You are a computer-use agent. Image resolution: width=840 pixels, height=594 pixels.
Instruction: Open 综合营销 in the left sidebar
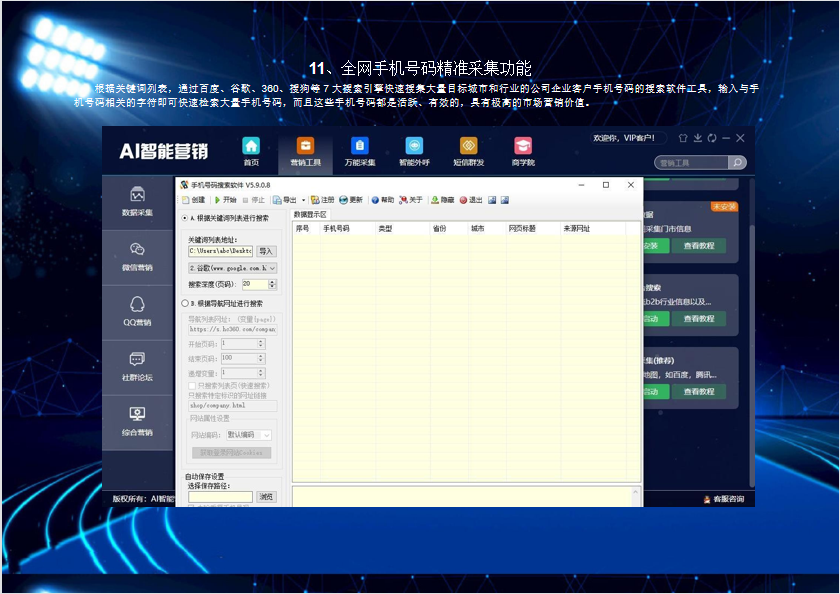tap(137, 422)
